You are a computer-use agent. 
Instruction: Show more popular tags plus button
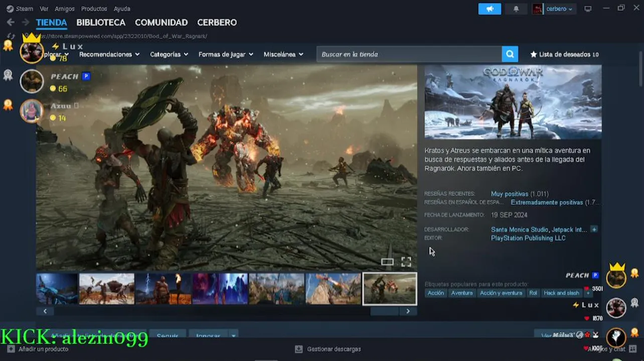[x=588, y=293]
